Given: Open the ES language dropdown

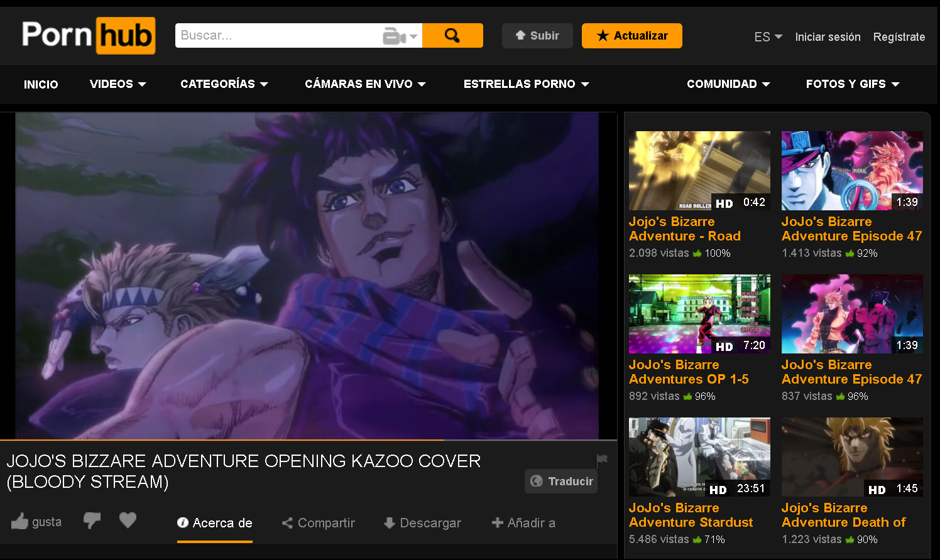Looking at the screenshot, I should (768, 37).
